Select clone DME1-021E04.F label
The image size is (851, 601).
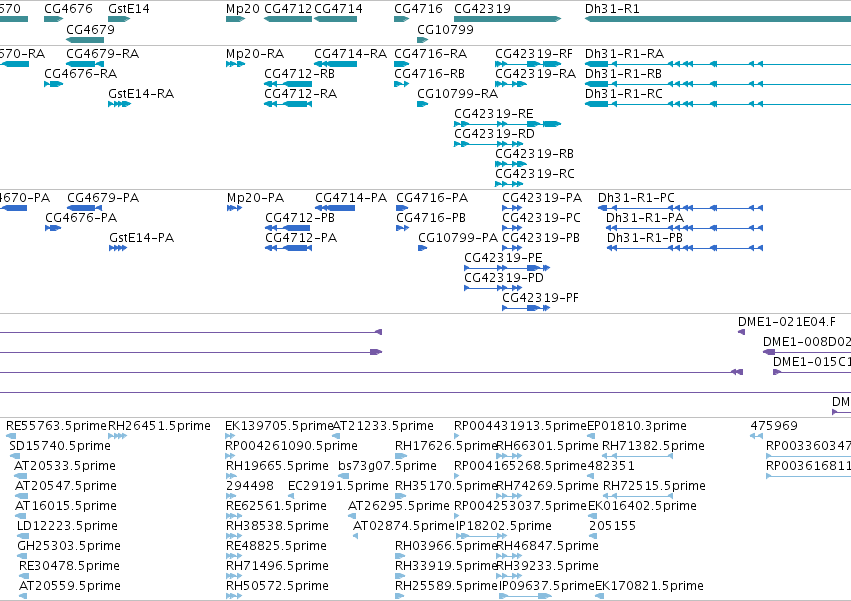coord(787,322)
